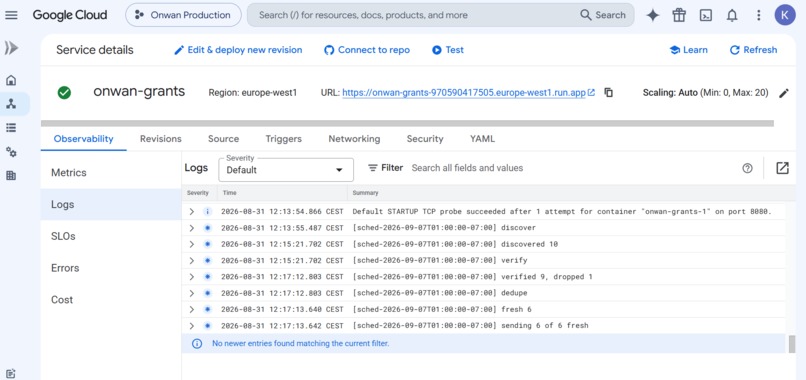806x380 pixels.
Task: Click the Google Cloud logo
Action: pos(70,15)
